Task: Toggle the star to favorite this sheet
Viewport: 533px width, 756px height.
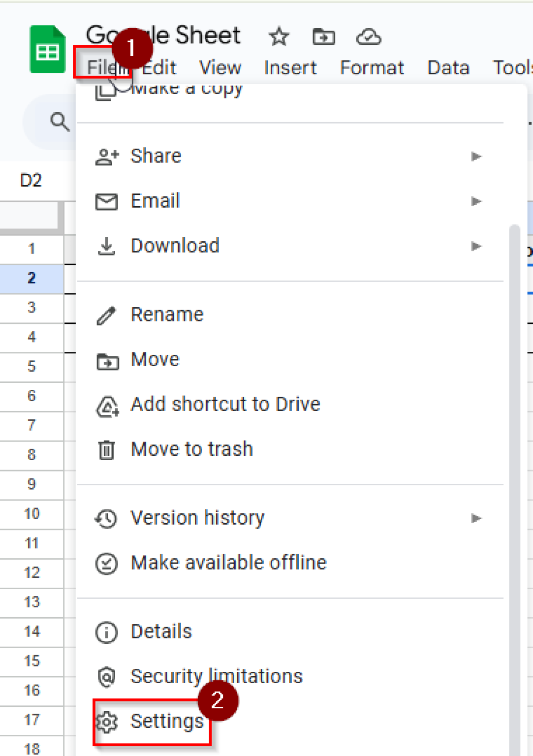Action: point(279,37)
